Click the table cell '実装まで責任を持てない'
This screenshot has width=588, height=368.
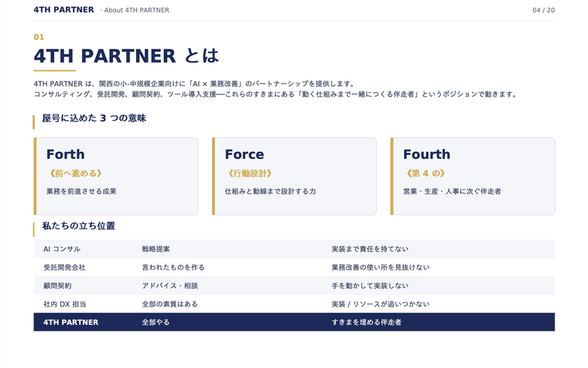coord(370,249)
